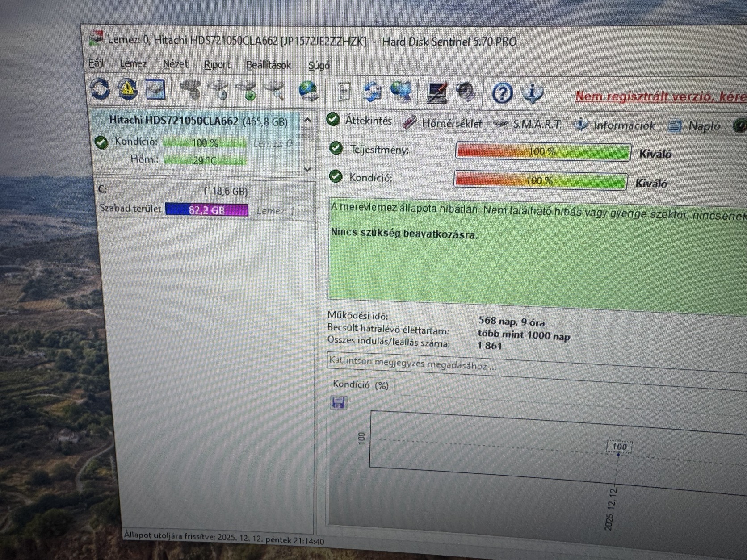Click the green check in the Hitachi disk panel
Screen dimensions: 747x560
[101, 142]
